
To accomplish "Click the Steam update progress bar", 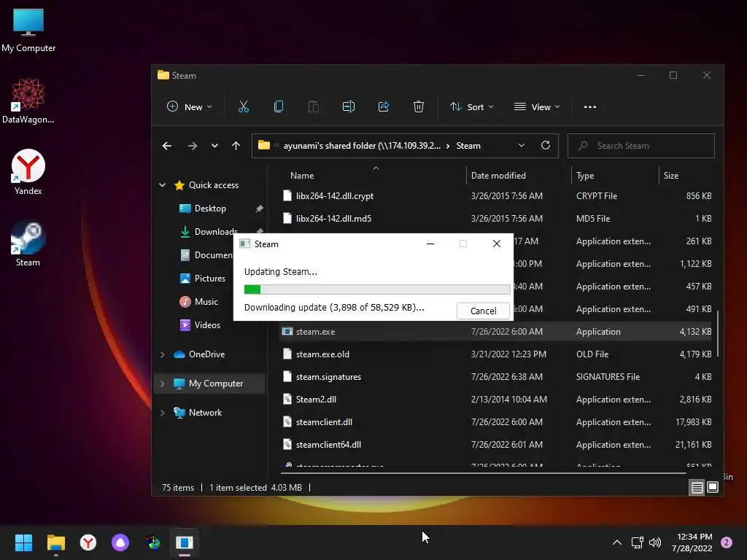I will tap(377, 289).
